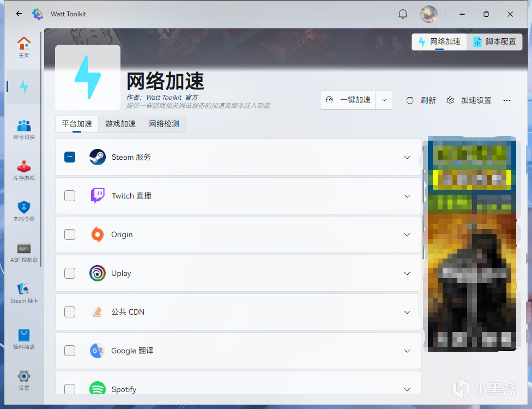Screen dimensions: 532x409
Task: Click the back arrow in title bar
Action: coord(19,14)
